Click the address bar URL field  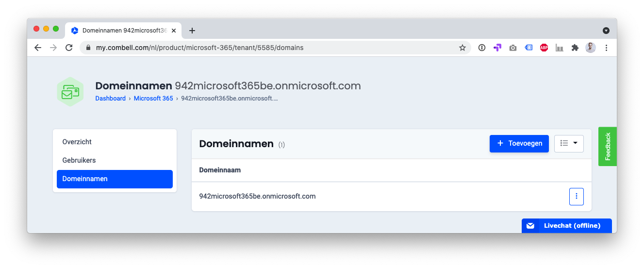pos(272,48)
